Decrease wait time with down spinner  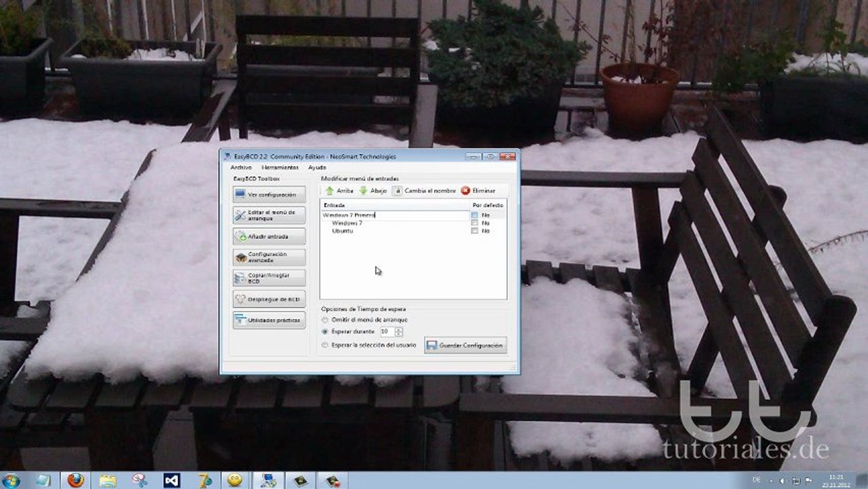tap(398, 334)
